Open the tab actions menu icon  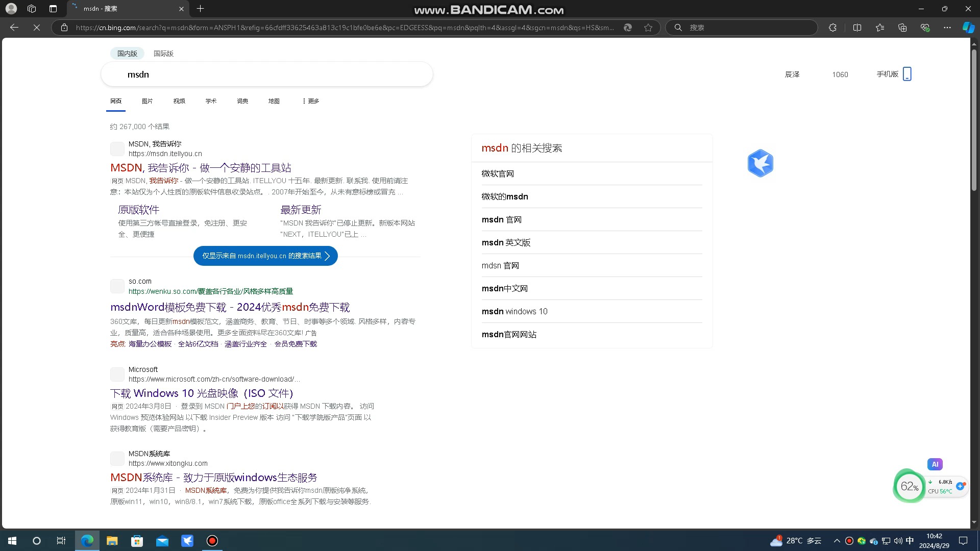53,9
